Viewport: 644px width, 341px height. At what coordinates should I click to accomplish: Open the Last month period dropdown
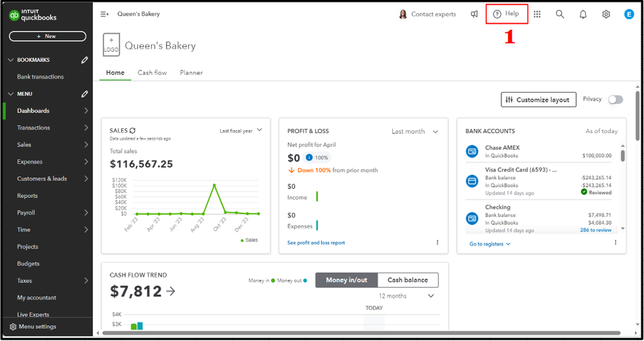[x=415, y=132]
